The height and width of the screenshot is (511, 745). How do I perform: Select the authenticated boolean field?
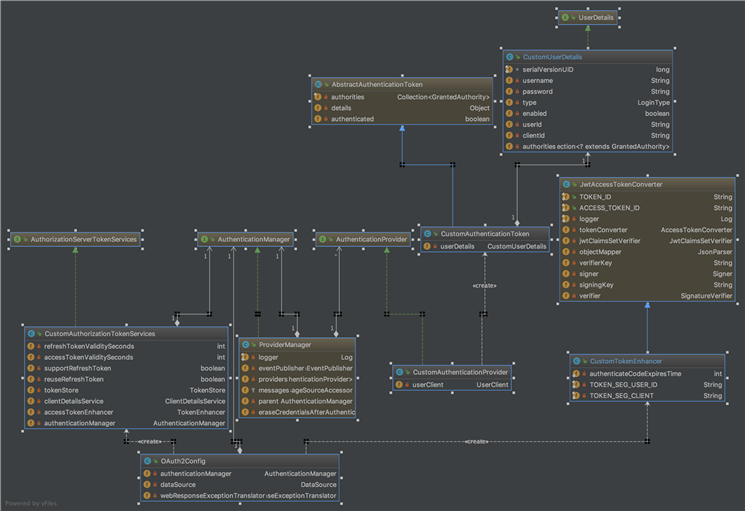click(402, 119)
